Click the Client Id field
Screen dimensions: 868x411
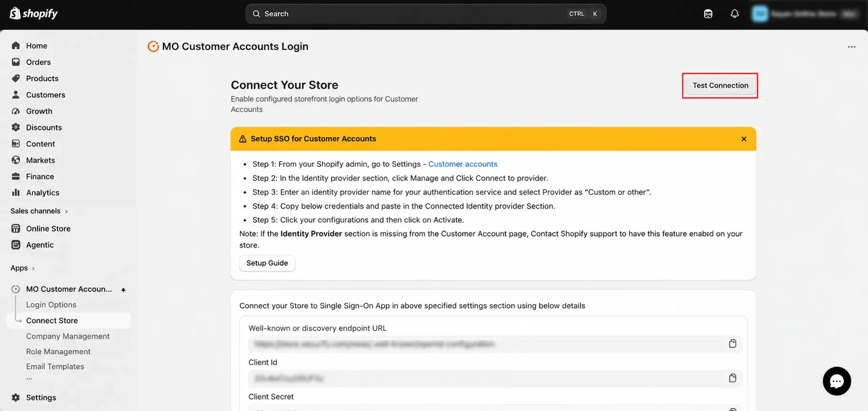[x=495, y=378]
